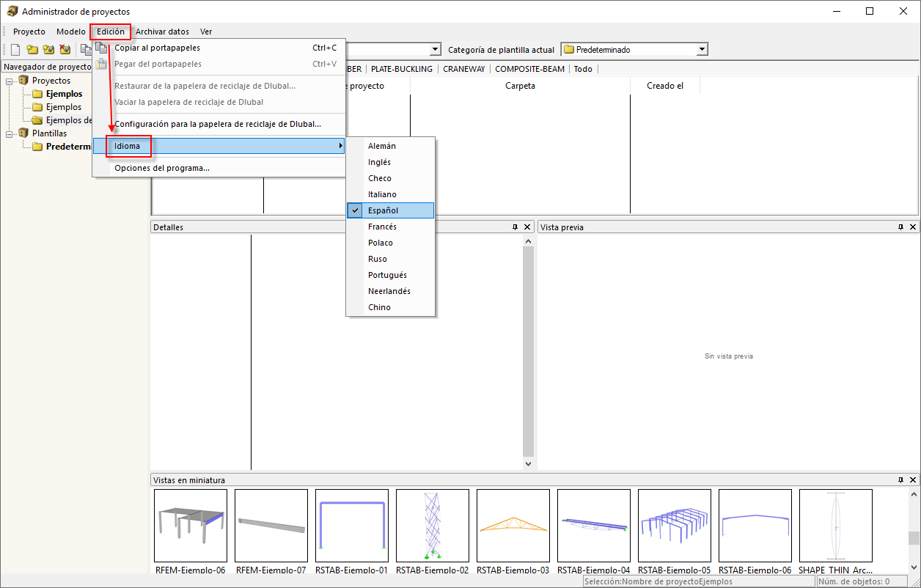Select the checked Español language
Viewport: 921px width, 588px height.
coord(391,210)
